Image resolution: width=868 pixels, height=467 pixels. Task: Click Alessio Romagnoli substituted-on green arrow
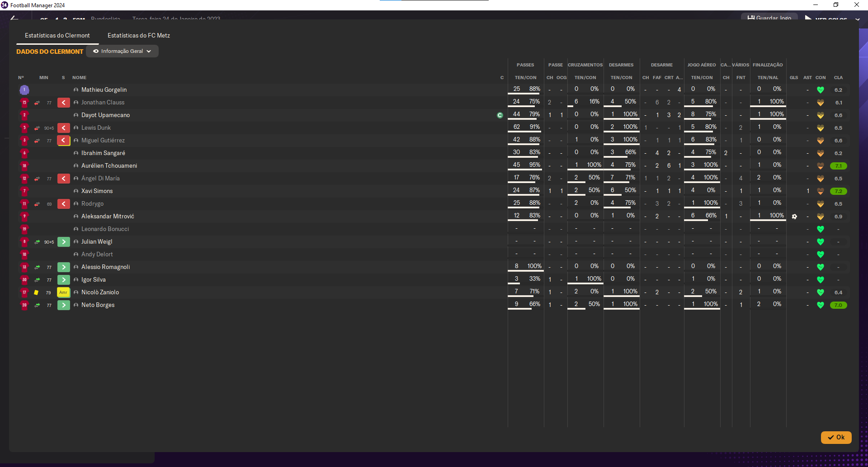click(x=64, y=267)
